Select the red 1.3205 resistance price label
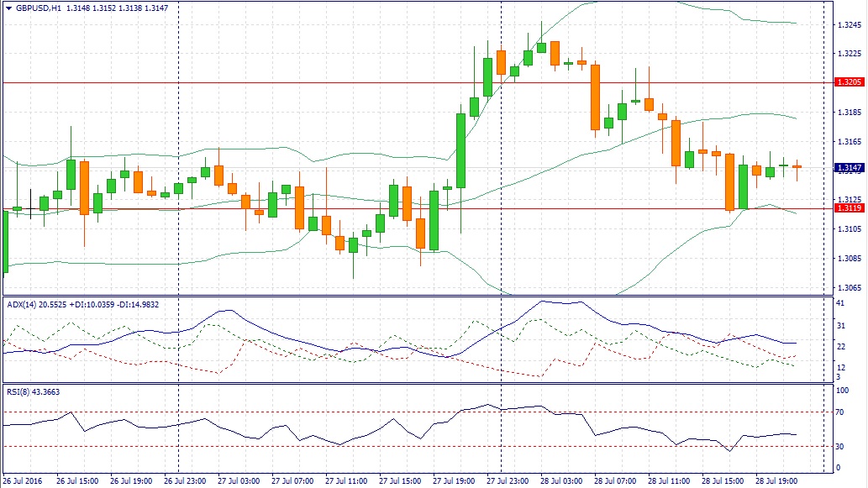The image size is (868, 488). pyautogui.click(x=850, y=81)
